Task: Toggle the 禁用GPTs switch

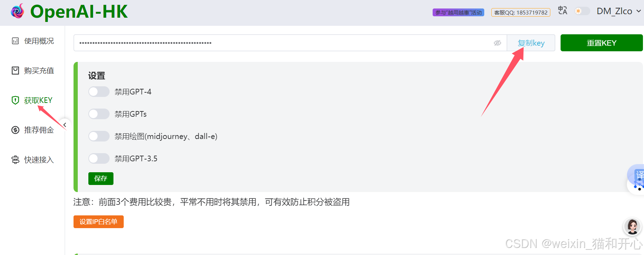Action: click(x=99, y=114)
